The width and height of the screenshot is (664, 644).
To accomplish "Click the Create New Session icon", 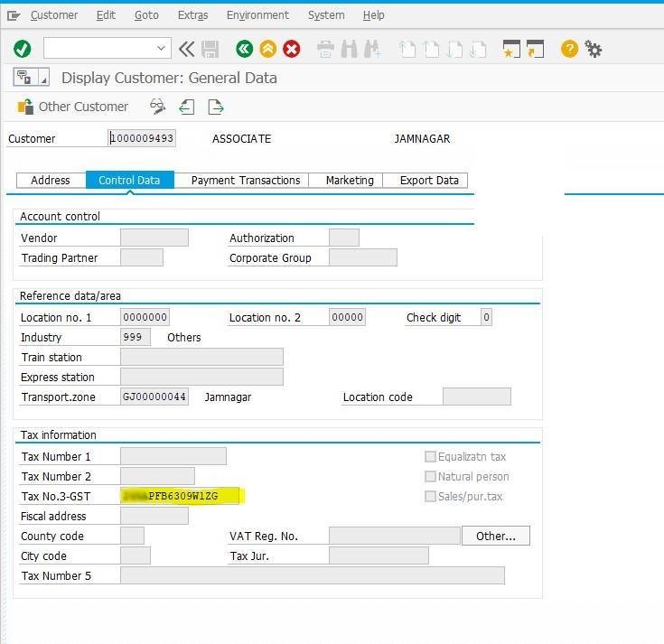I will click(511, 49).
